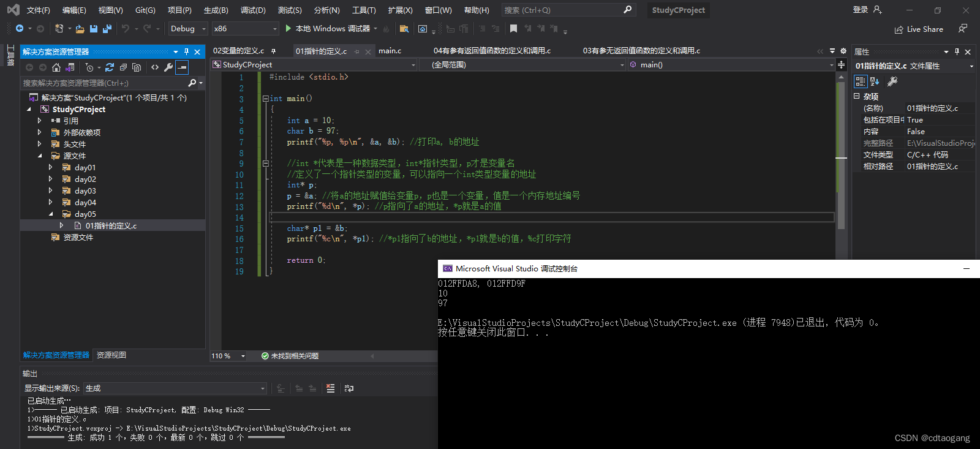Save the current file with the floppy icon
Viewport: 980px width, 449px height.
94,29
